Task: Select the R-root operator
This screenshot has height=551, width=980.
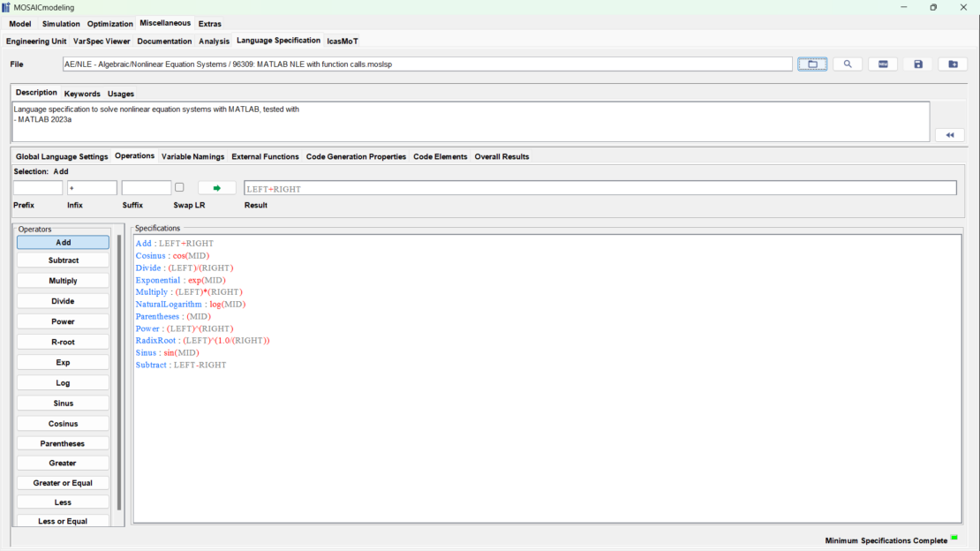Action: coord(63,341)
